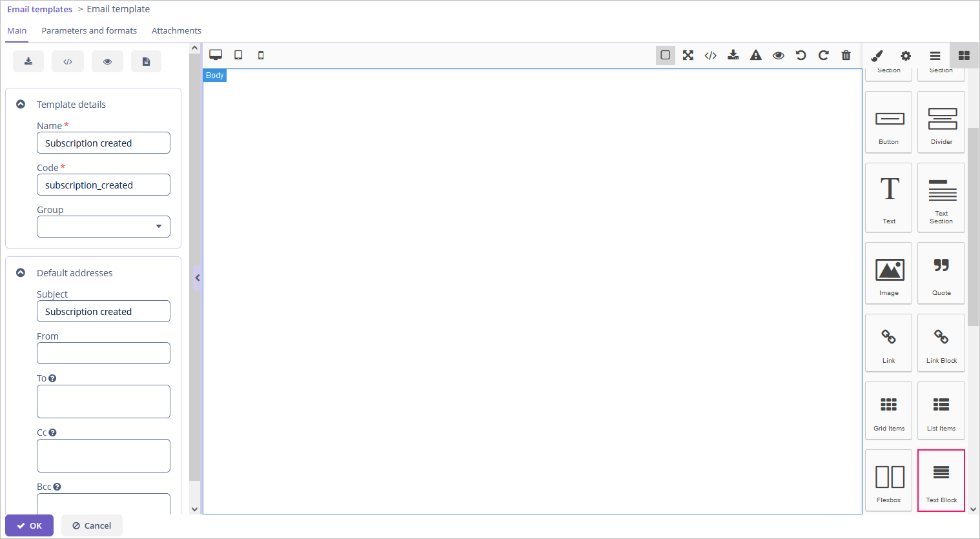This screenshot has width=980, height=539.
Task: Open blocks panel grid icon
Action: click(x=964, y=56)
